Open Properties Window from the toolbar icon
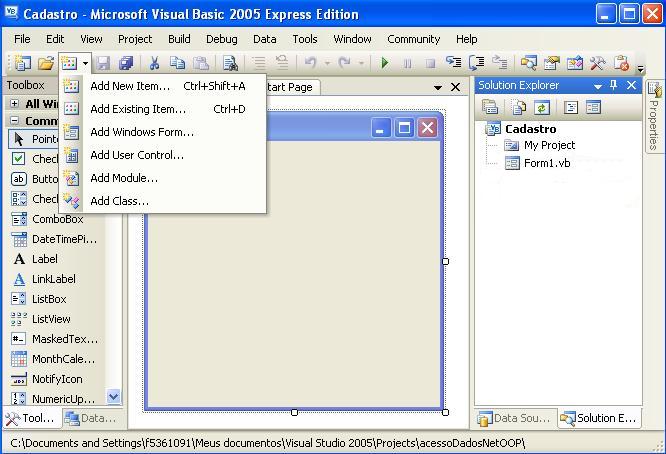The width and height of the screenshot is (666, 454). pyautogui.click(x=552, y=63)
